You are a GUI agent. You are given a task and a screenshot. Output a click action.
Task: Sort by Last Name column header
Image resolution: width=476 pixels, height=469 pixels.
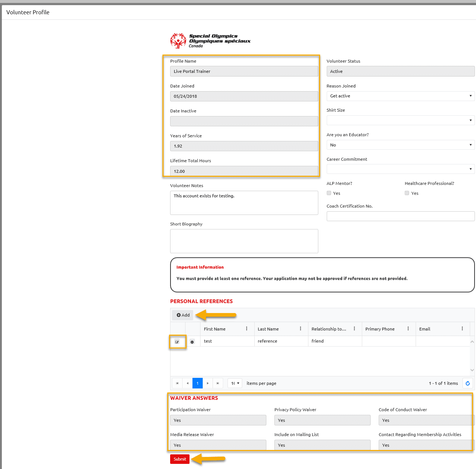click(268, 329)
